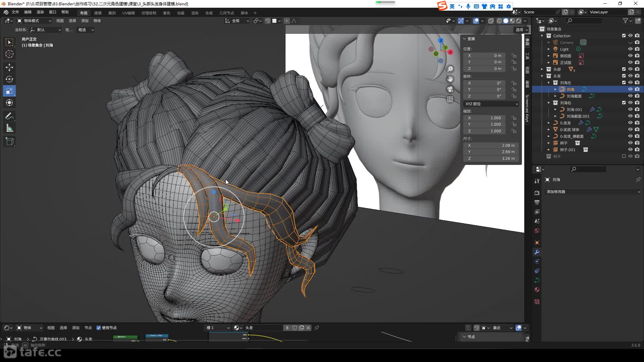Switch to the 建模 workspace tab

(98, 13)
